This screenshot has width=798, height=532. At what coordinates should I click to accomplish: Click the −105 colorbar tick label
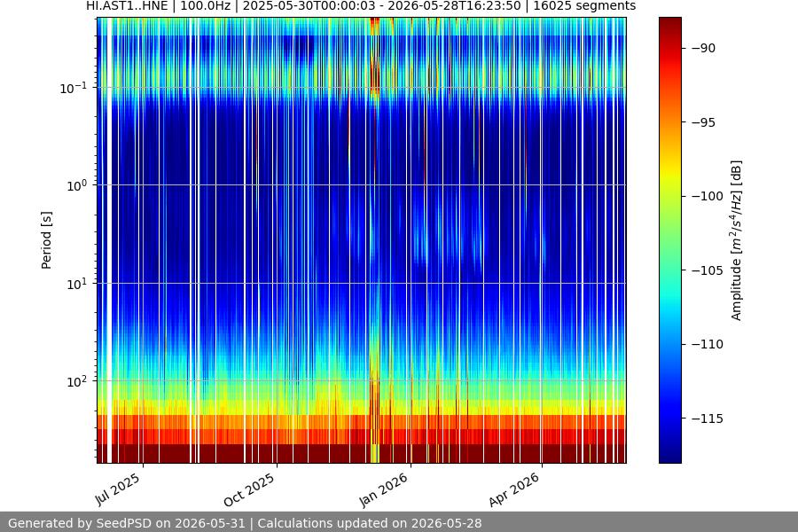(708, 270)
